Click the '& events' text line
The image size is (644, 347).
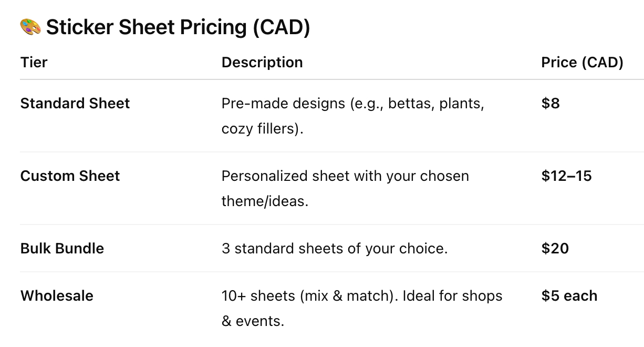tap(253, 321)
